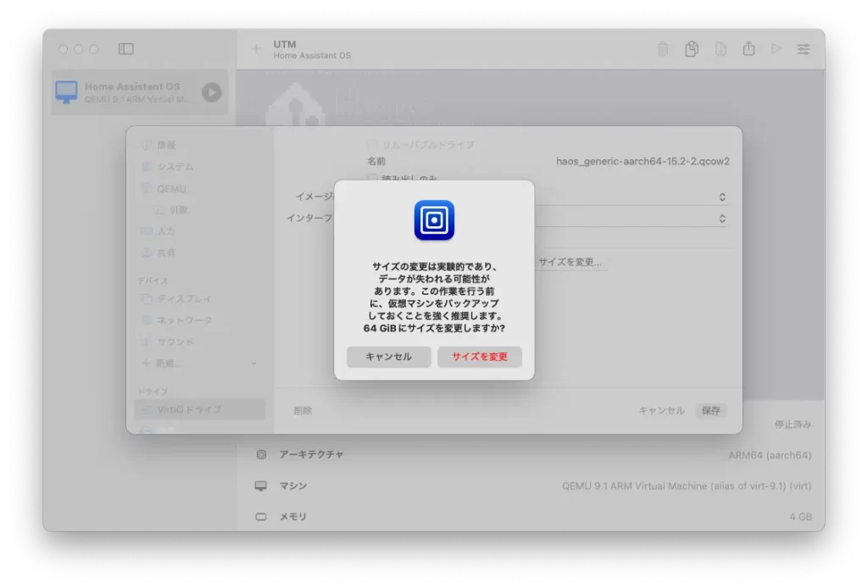Cancel the resize dialog with キャンセル
The height and width of the screenshot is (588, 868).
click(x=388, y=357)
